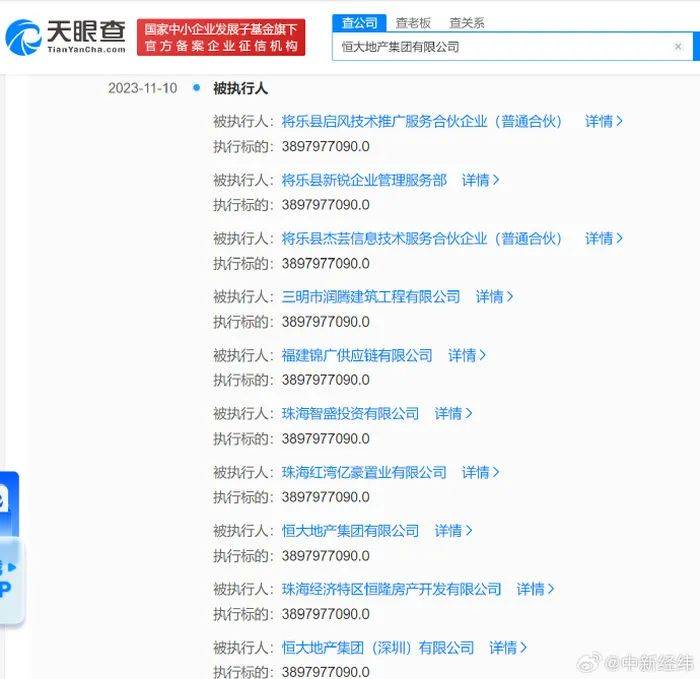This screenshot has height=679, width=700.
Task: Expand 详情 for 将乐县启风技术推广服务合伙企业
Action: click(x=604, y=121)
